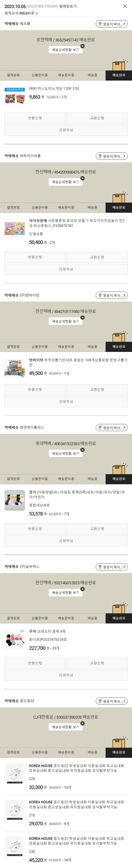Open domino game product thumbnail
Screen dimensions: 132x868
click(15, 96)
